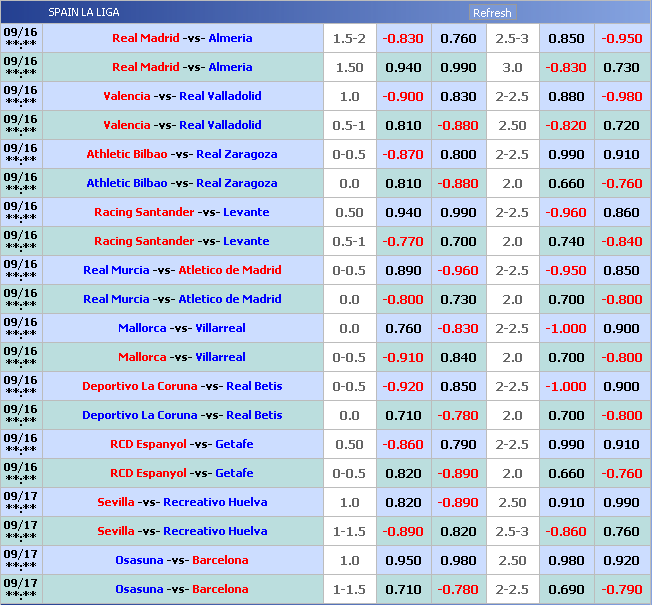Click 0.910 over odds in Sevilla 1.0 row
Viewport: 652px width, 605px height.
coord(566,502)
